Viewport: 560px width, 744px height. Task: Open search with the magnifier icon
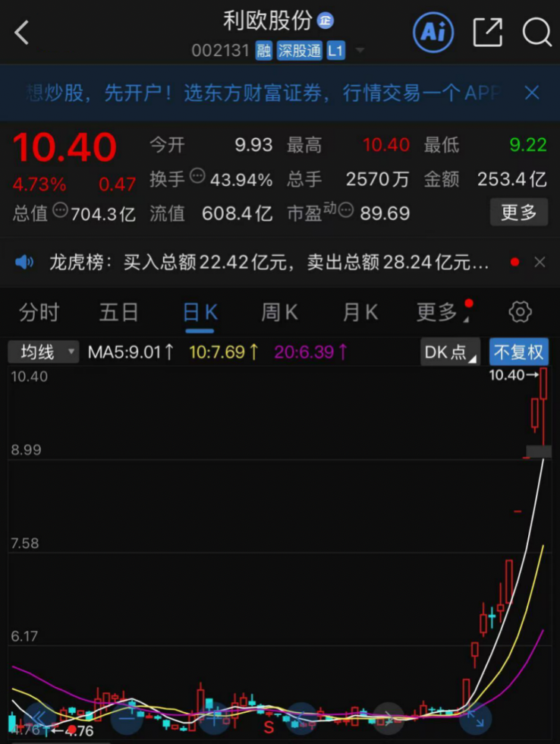[536, 32]
